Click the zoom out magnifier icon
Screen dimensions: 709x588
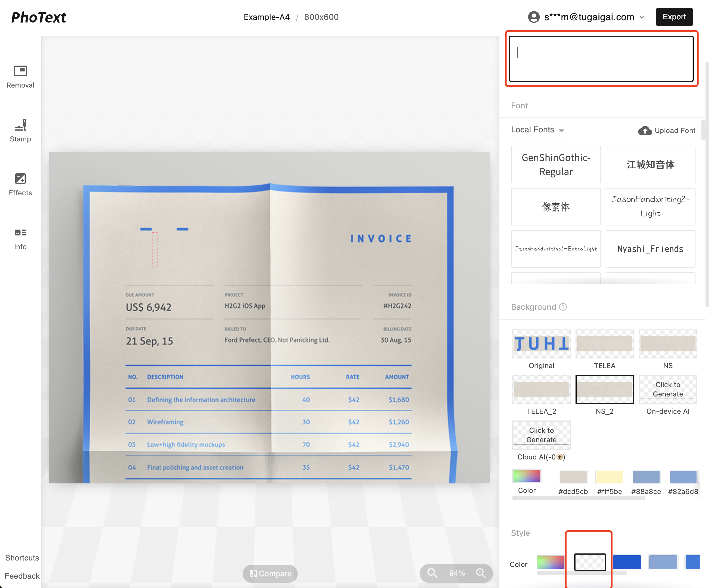432,573
